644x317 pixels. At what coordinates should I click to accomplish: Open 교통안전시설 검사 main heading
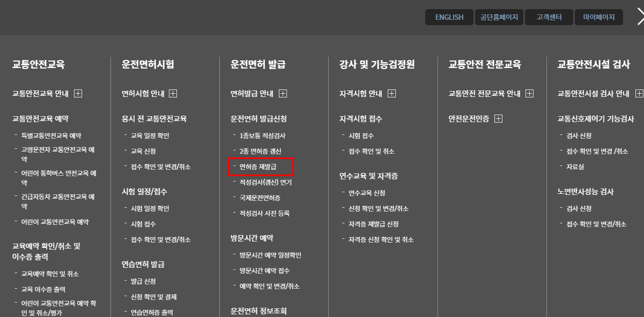[594, 65]
